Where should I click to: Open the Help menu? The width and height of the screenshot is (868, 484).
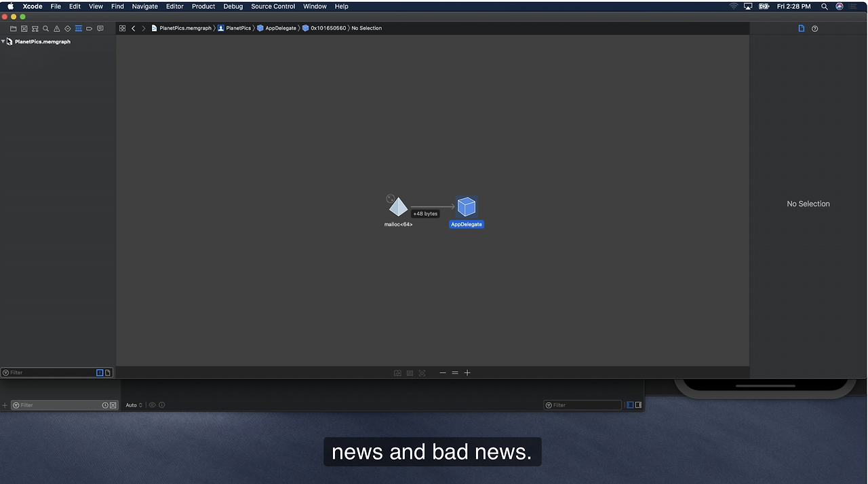pyautogui.click(x=342, y=6)
